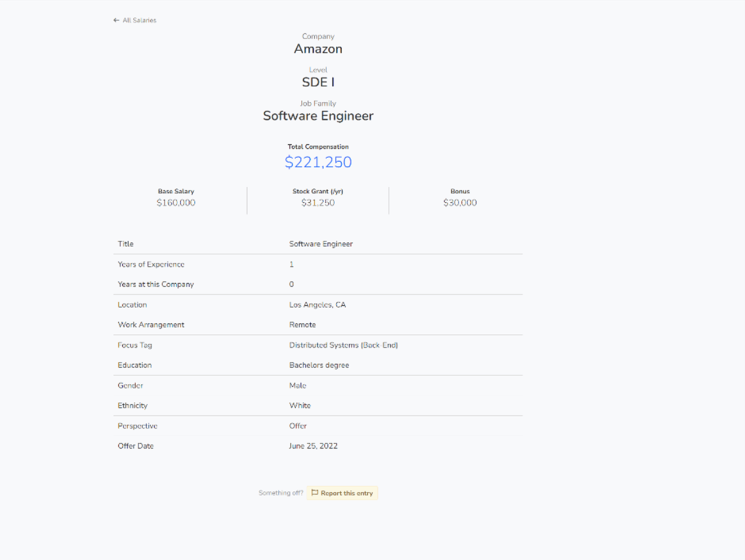
Task: Click stock grant value $31,250
Action: [x=318, y=203]
